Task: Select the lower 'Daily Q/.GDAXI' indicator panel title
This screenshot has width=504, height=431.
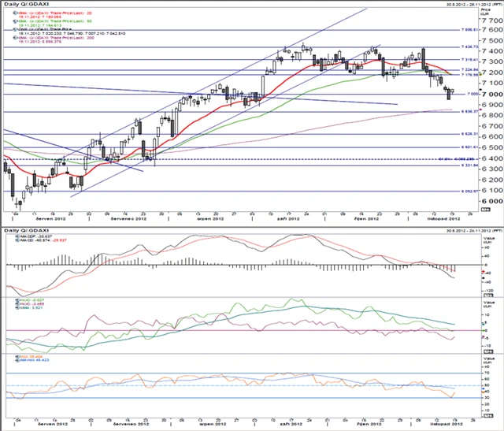Action: point(26,230)
